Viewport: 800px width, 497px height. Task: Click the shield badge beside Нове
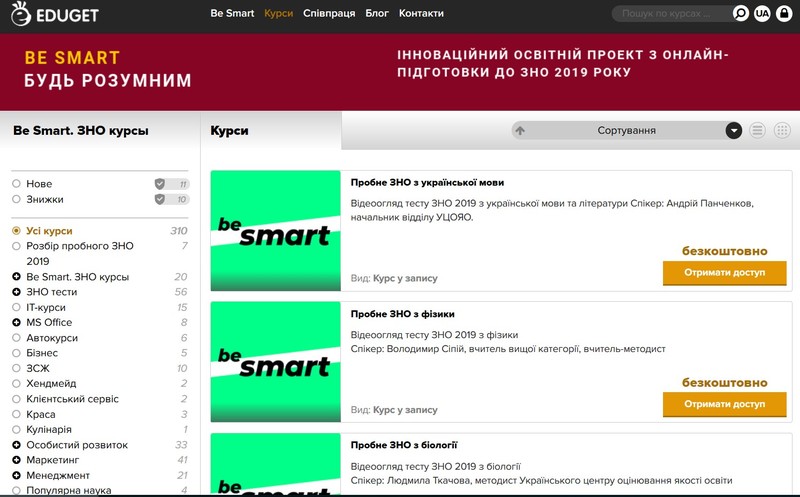click(160, 184)
